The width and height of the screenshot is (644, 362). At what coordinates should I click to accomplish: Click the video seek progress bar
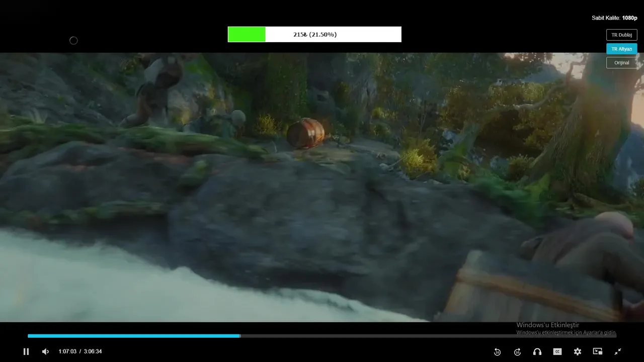(322, 336)
